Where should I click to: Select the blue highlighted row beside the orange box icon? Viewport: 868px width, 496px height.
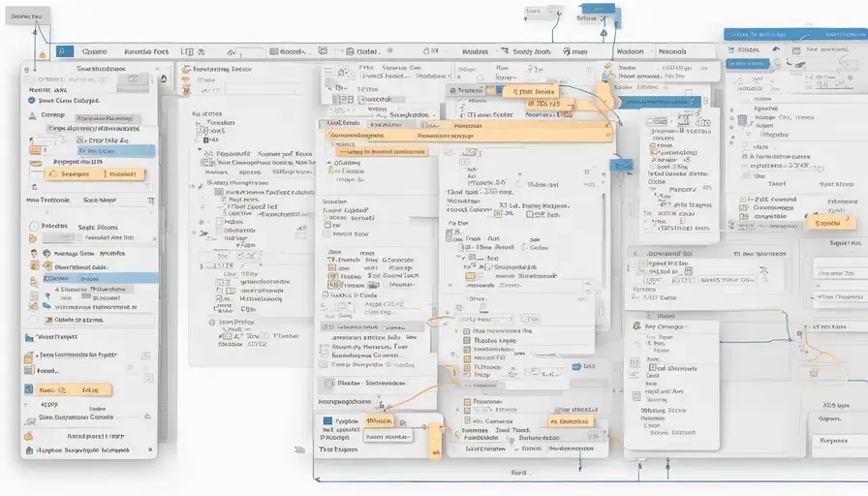click(115, 150)
